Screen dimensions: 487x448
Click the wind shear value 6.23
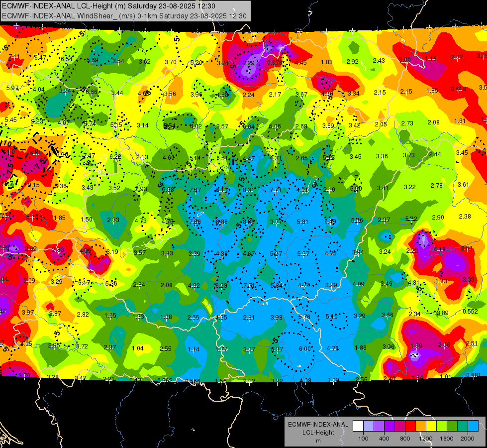221,285
